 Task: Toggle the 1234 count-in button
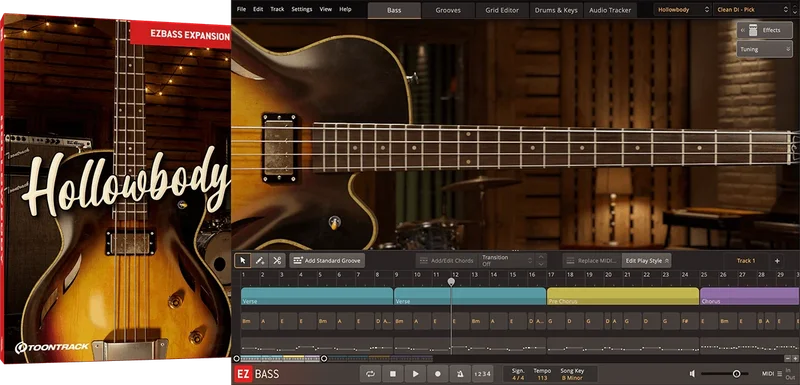(x=482, y=374)
